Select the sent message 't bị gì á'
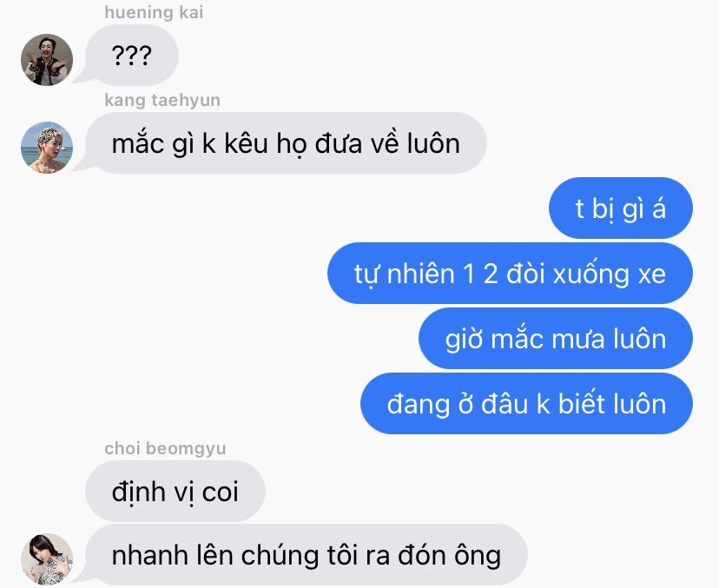 pos(620,208)
